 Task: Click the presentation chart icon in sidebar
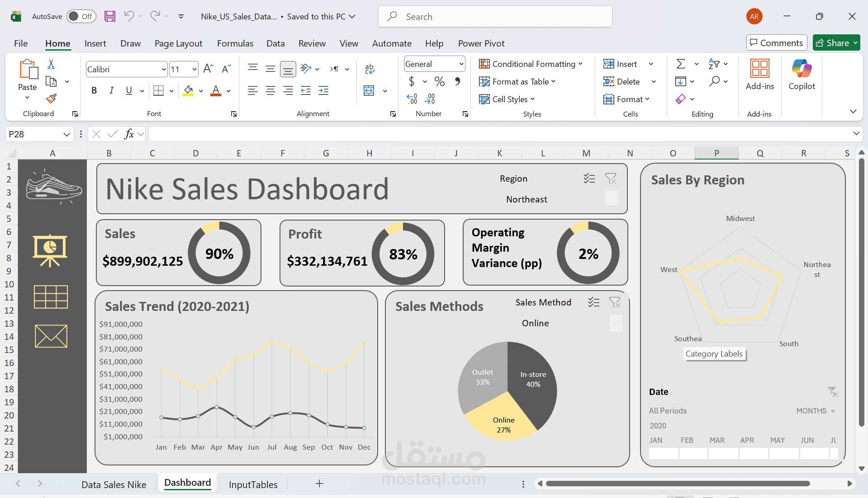point(50,250)
